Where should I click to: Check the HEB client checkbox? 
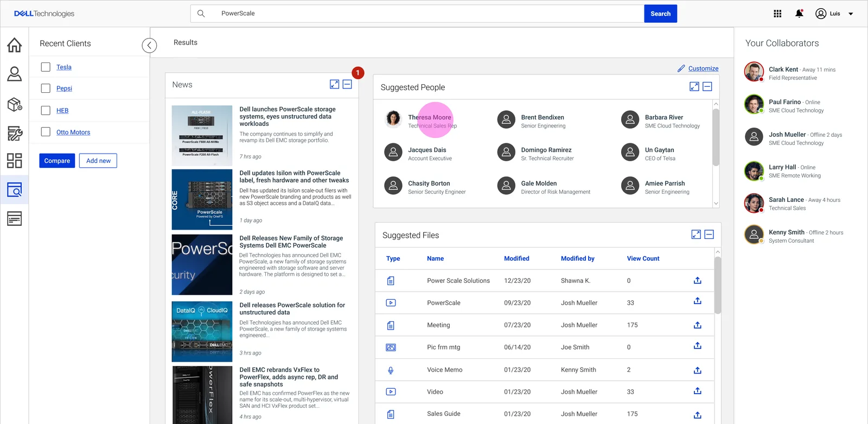pos(46,110)
